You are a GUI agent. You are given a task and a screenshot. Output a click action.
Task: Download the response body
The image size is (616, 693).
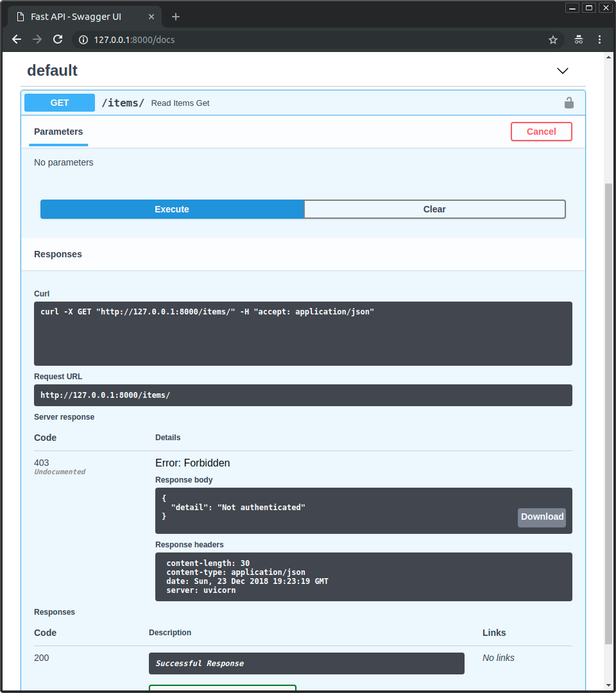pyautogui.click(x=542, y=517)
